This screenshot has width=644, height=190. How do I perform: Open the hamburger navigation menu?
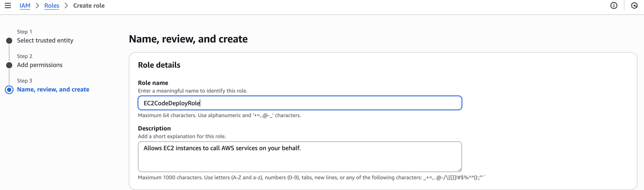pos(8,5)
